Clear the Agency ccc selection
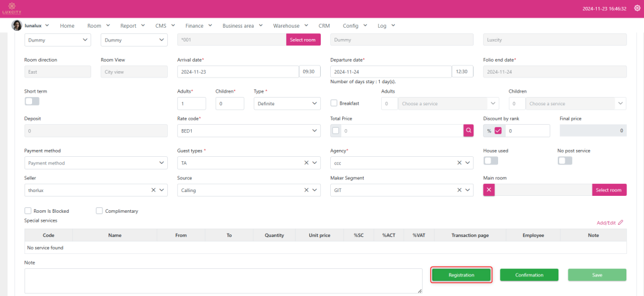This screenshot has height=296, width=644. pyautogui.click(x=458, y=162)
